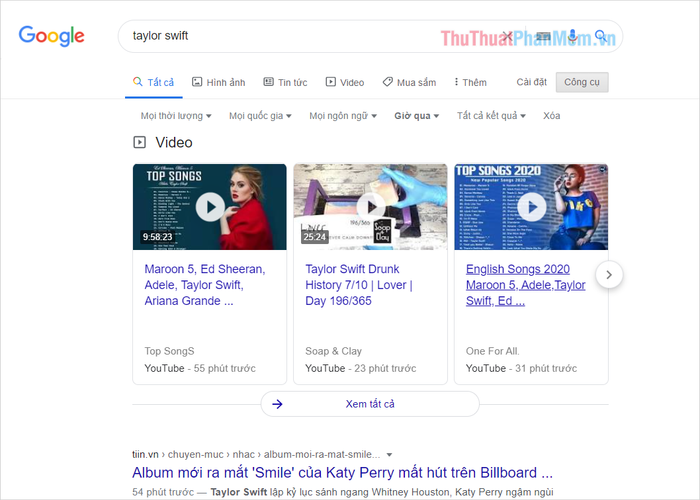Open Maroon 5, Ed Sheeran, Adele video link
This screenshot has height=500, width=700.
(205, 285)
